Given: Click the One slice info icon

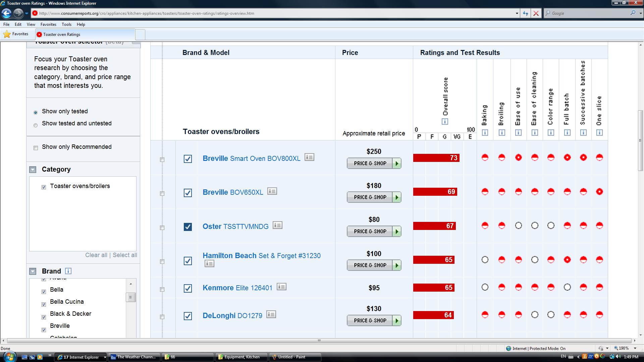Looking at the screenshot, I should [x=599, y=133].
